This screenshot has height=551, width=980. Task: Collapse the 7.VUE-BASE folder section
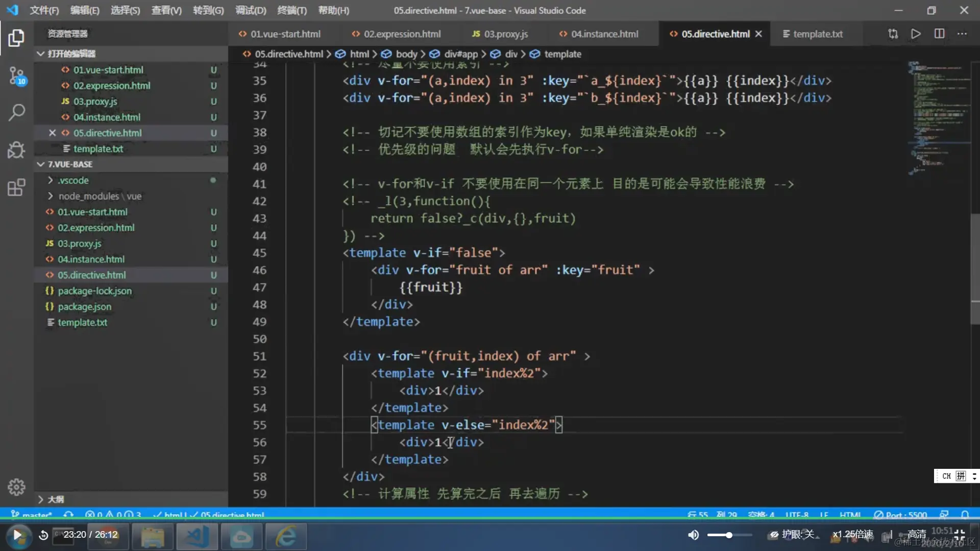tap(41, 164)
